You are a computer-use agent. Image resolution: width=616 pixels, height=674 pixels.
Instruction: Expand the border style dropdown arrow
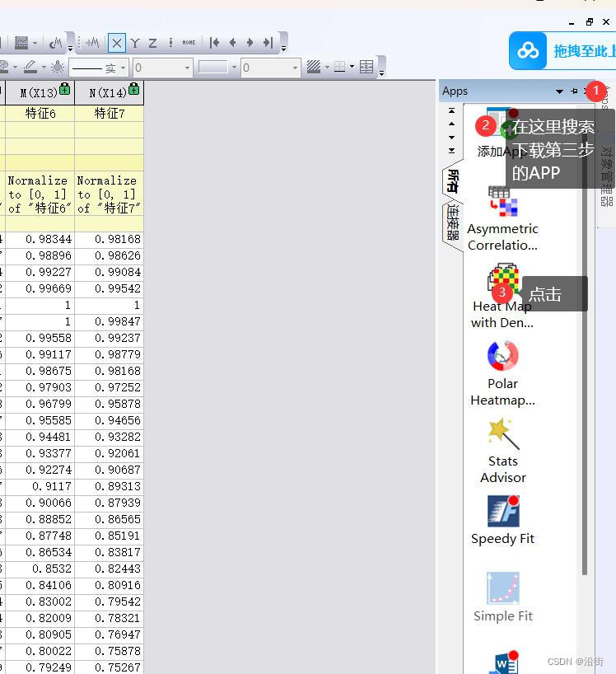point(352,67)
